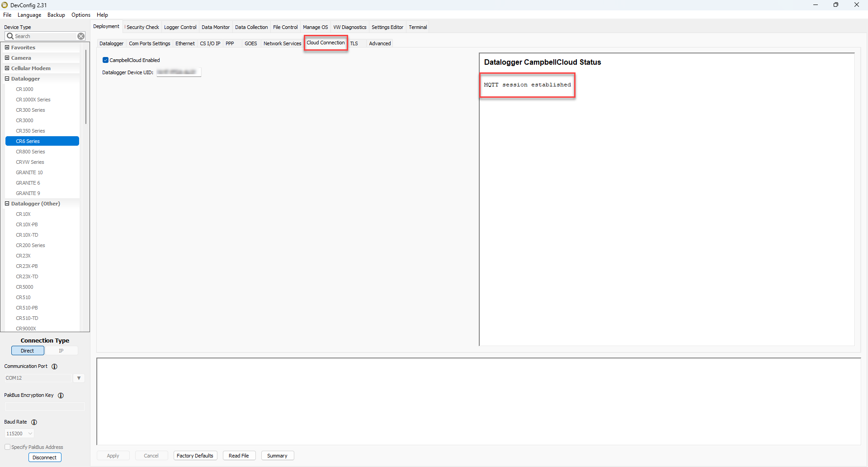
Task: Click the PakBus Encryption Key field
Action: tap(45, 407)
